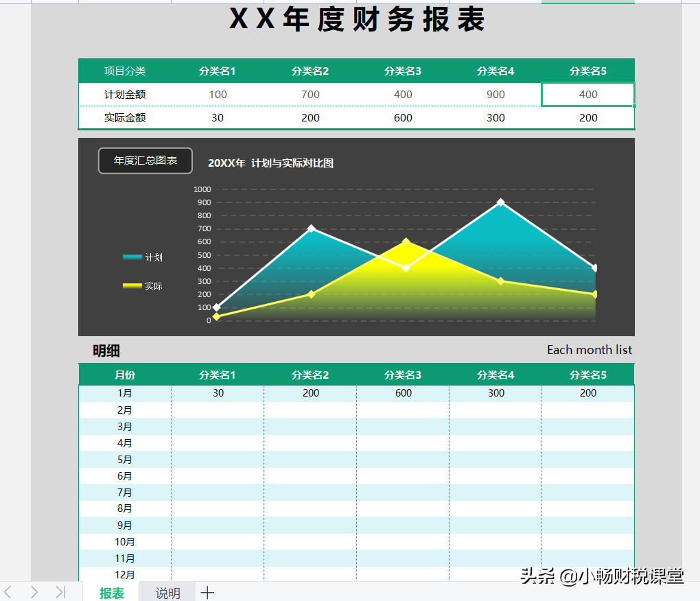Click the 年度汇总图表 button

145,161
